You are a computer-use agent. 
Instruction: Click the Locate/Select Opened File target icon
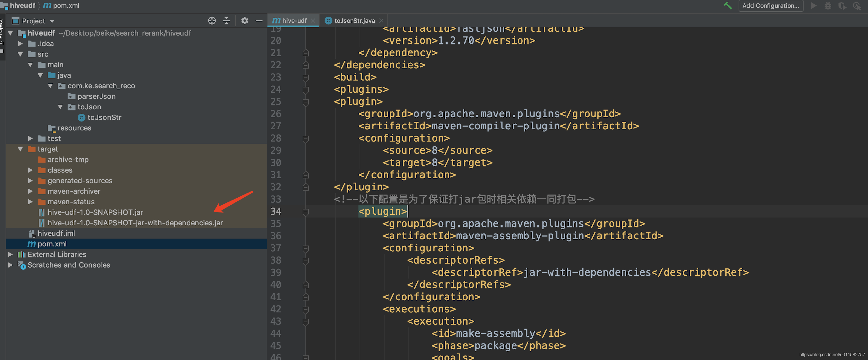(212, 21)
